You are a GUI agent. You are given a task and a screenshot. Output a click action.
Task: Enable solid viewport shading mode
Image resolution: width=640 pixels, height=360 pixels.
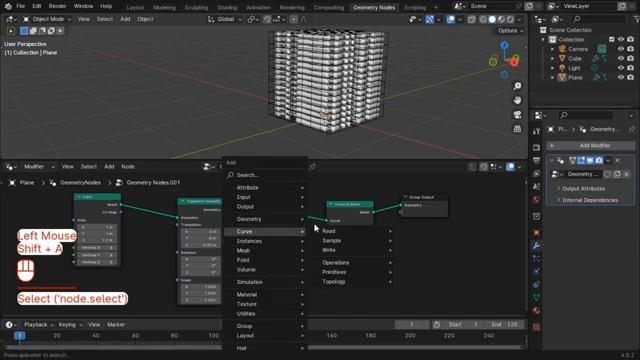(x=492, y=19)
